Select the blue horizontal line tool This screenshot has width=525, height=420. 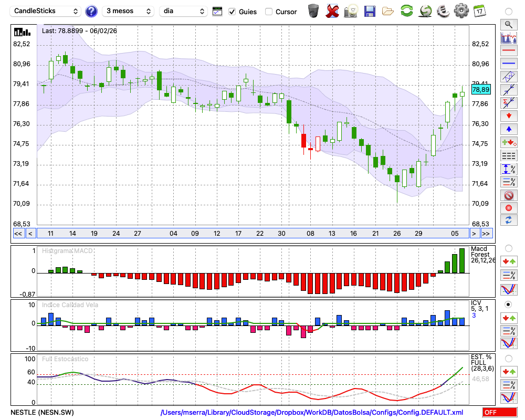(x=508, y=64)
